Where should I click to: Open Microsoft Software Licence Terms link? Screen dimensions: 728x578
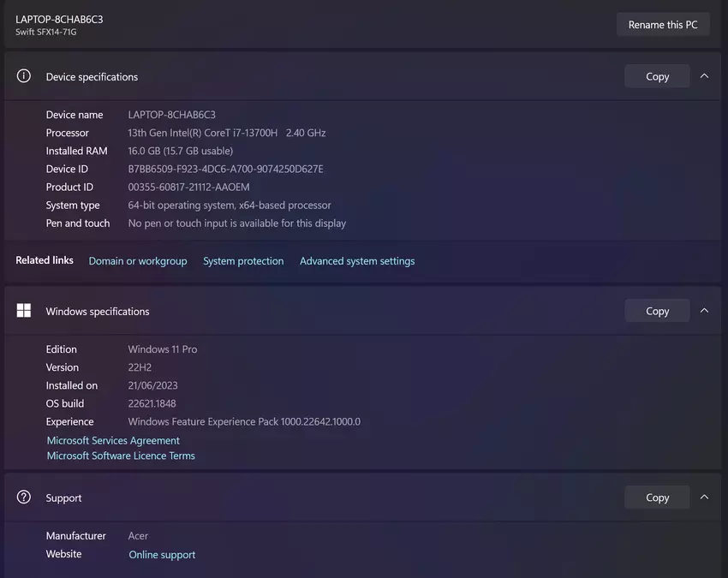point(121,456)
